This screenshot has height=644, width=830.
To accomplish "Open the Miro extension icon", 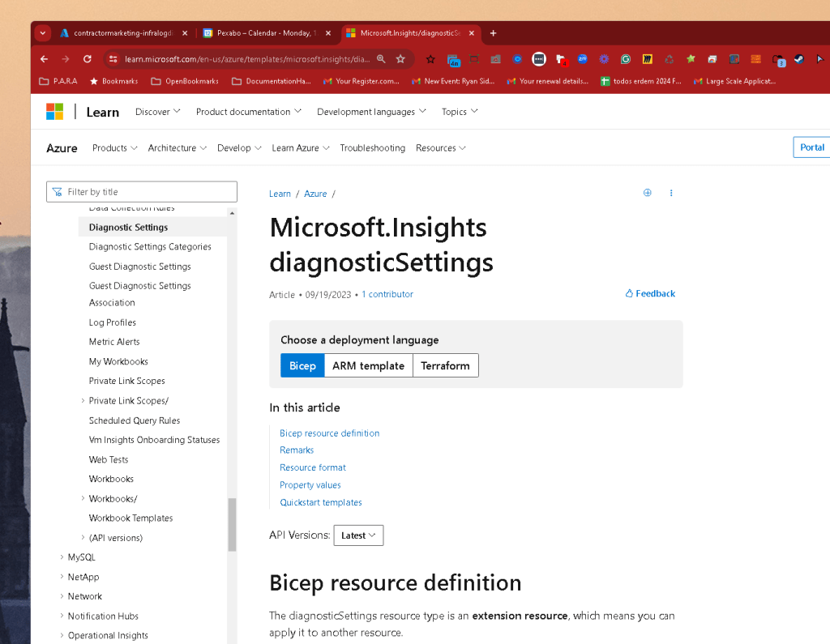I will (x=648, y=59).
